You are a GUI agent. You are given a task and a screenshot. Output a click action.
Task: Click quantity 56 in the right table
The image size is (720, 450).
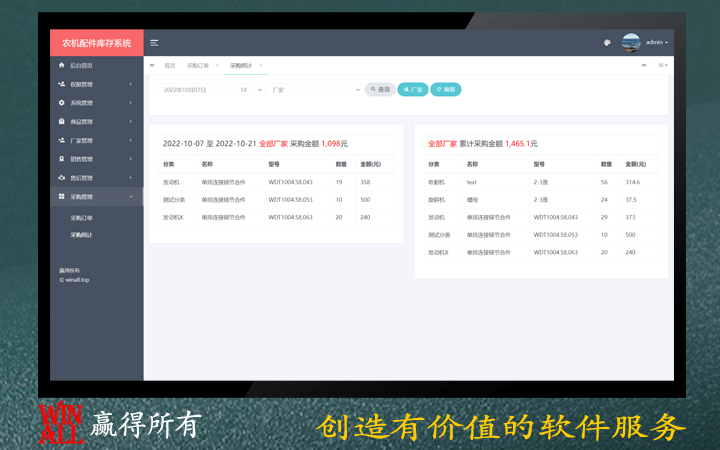click(604, 182)
